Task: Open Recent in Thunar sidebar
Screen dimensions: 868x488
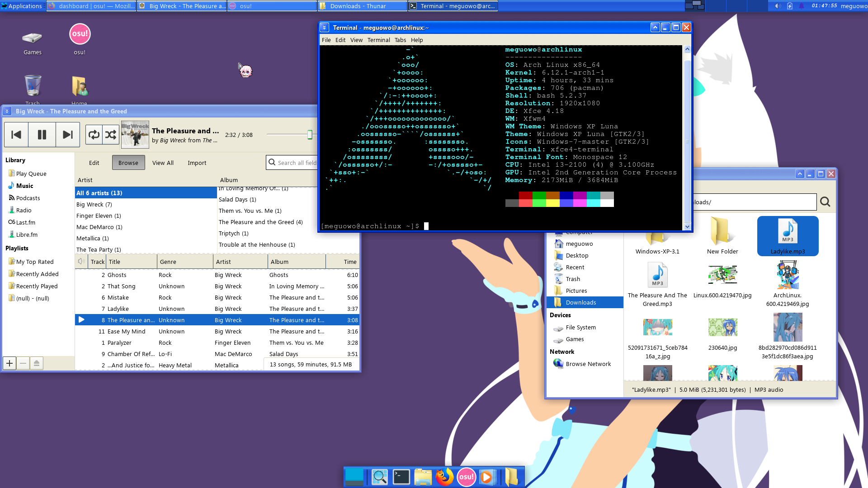Action: tap(585, 267)
